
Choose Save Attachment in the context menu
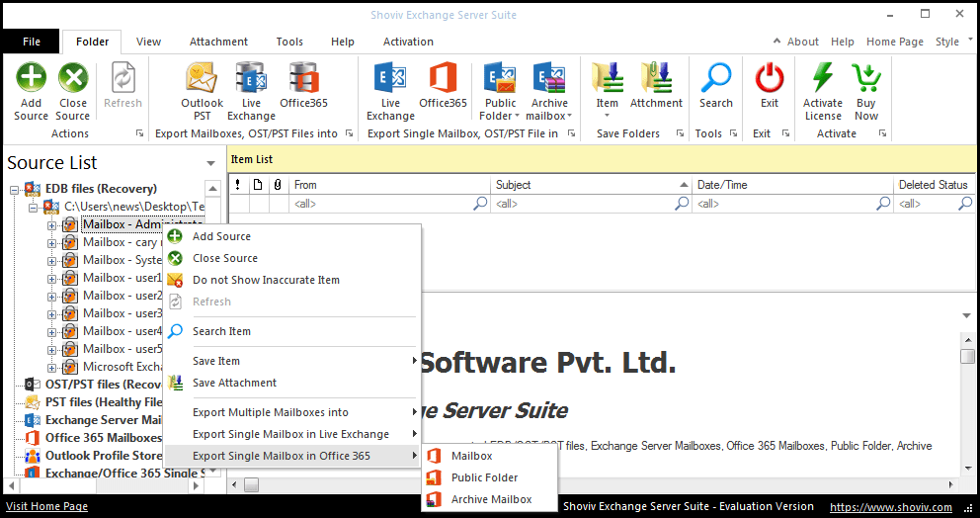click(291, 383)
